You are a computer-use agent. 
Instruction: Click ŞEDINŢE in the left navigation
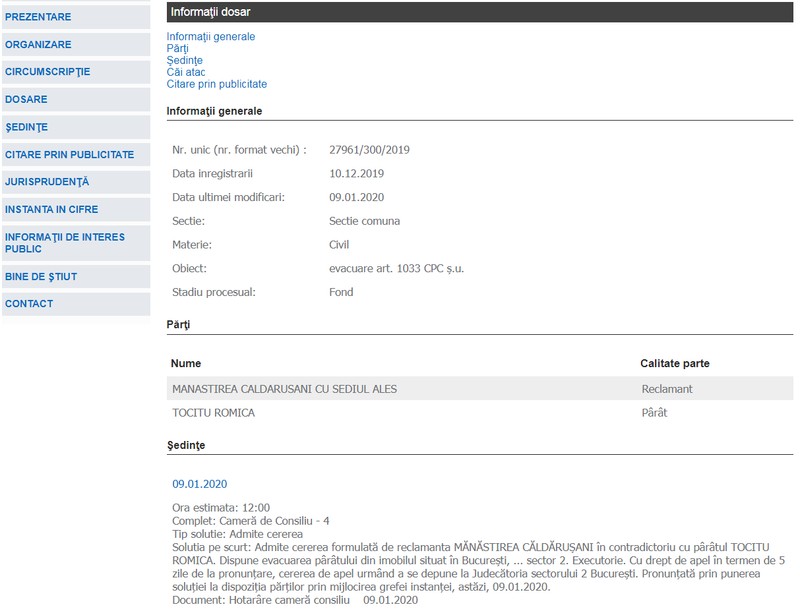(x=76, y=127)
